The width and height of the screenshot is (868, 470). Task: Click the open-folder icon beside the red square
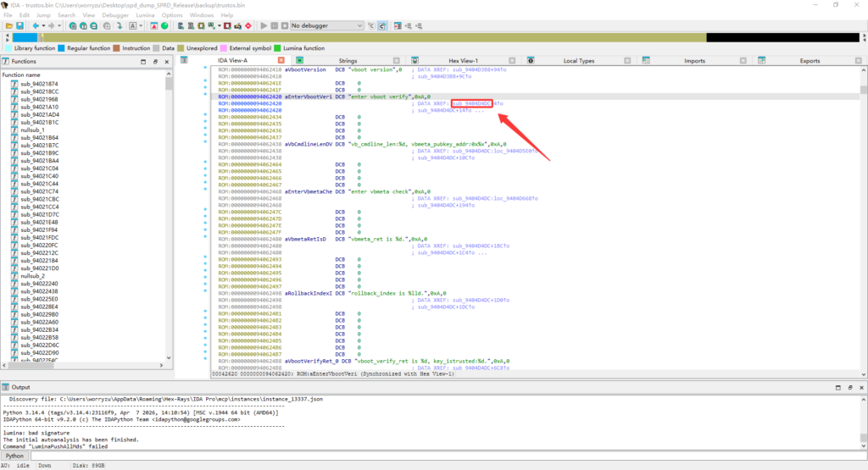(x=237, y=26)
